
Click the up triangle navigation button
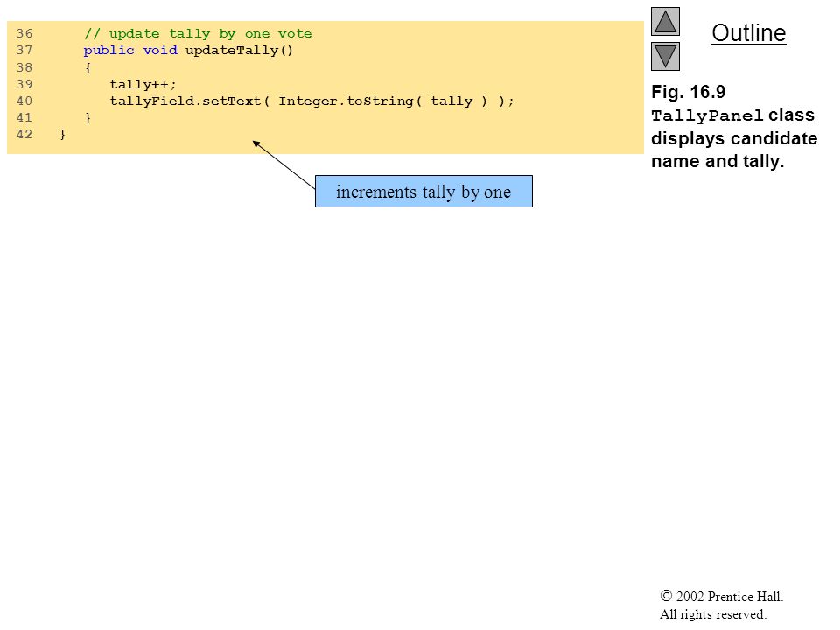665,21
